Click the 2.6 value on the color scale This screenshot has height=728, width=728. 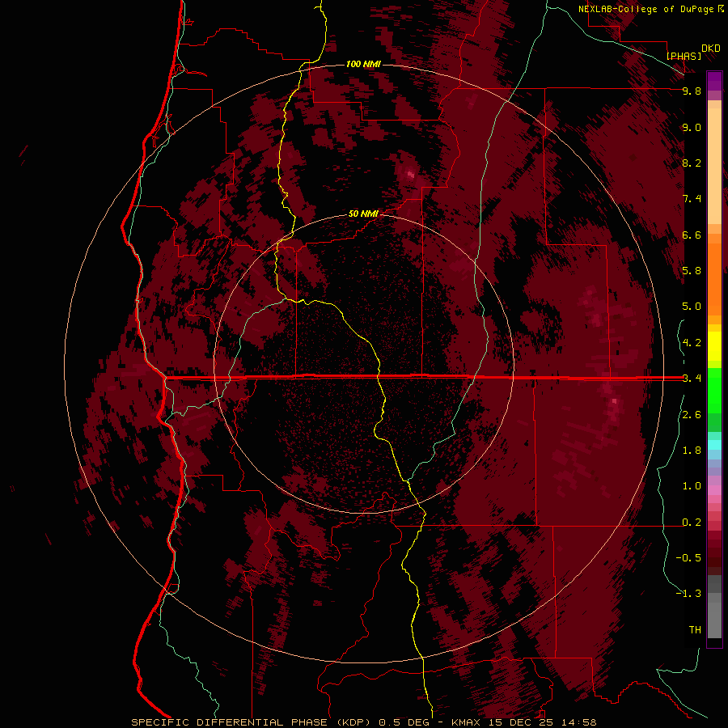pyautogui.click(x=692, y=415)
